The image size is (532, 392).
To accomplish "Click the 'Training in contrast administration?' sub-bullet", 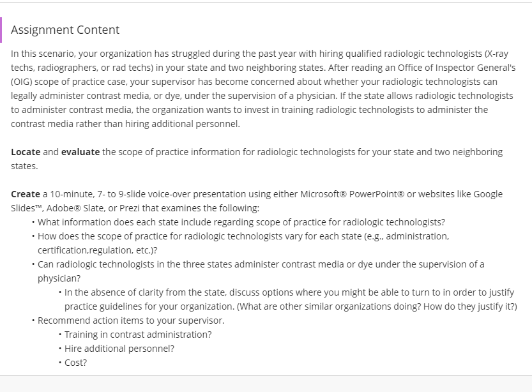I will tap(138, 335).
